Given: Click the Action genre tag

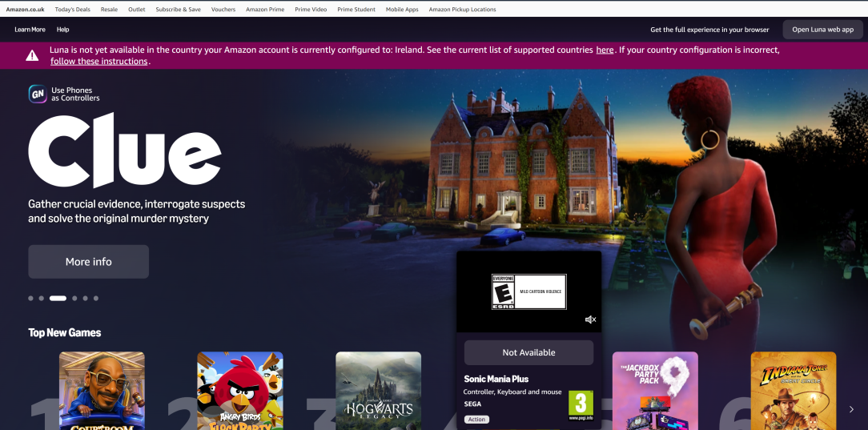Looking at the screenshot, I should (476, 420).
